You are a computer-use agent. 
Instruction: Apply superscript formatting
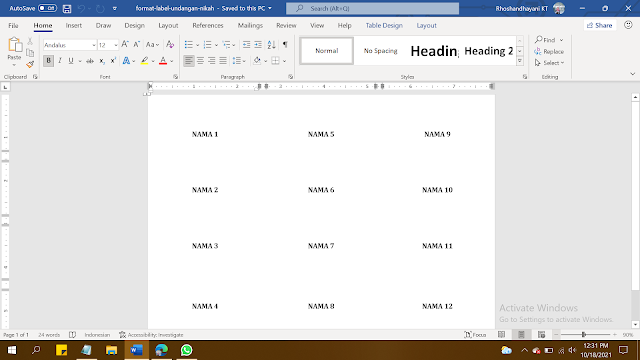113,61
